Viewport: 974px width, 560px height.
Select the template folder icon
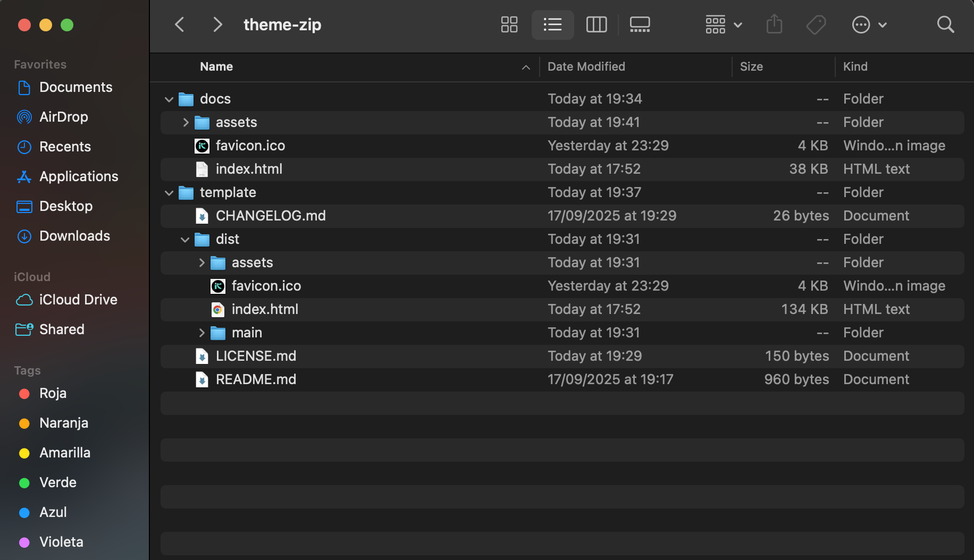[x=186, y=192]
